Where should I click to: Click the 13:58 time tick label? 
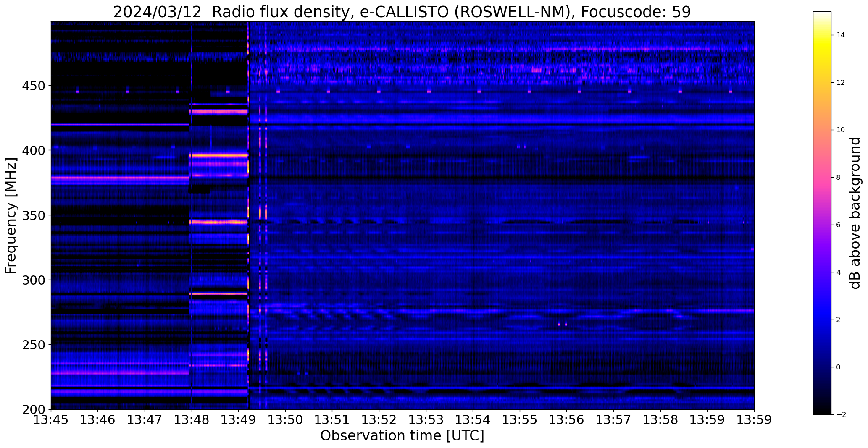660,420
